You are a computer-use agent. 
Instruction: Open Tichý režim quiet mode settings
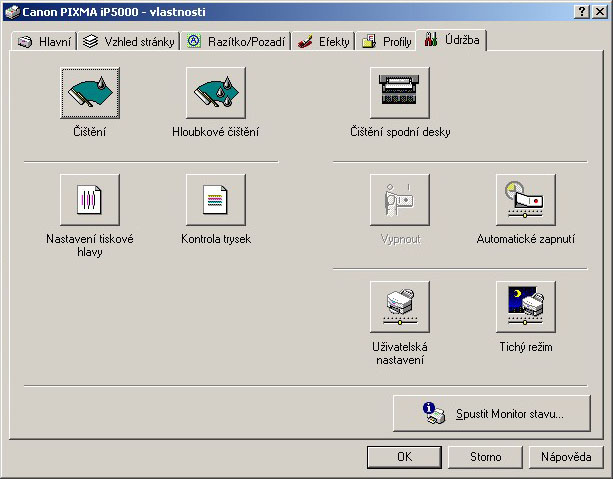pos(526,308)
